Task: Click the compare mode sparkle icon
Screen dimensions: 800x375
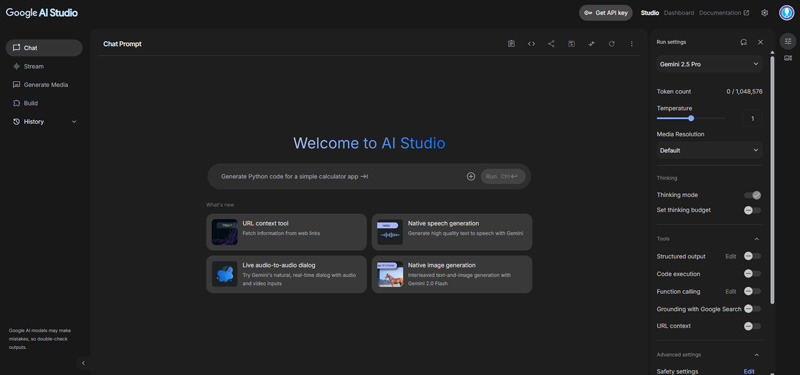Action: pos(591,44)
